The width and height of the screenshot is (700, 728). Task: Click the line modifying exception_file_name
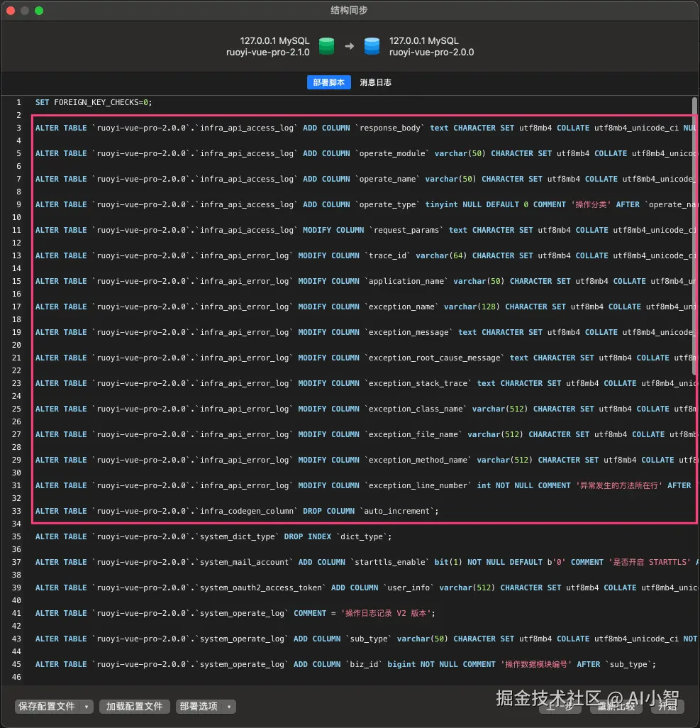(x=365, y=434)
